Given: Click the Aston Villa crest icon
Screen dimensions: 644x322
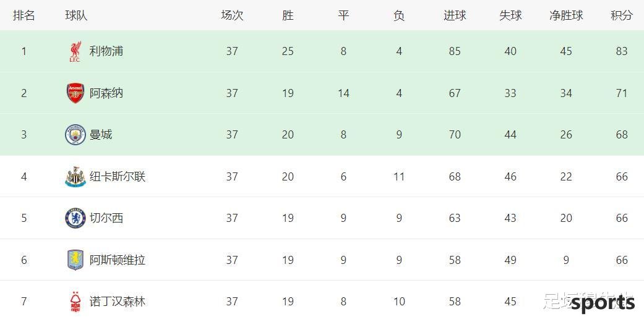Looking at the screenshot, I should pos(75,260).
